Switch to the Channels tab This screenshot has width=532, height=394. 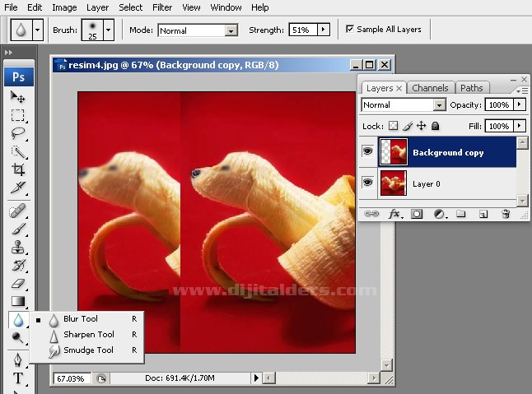[x=430, y=88]
